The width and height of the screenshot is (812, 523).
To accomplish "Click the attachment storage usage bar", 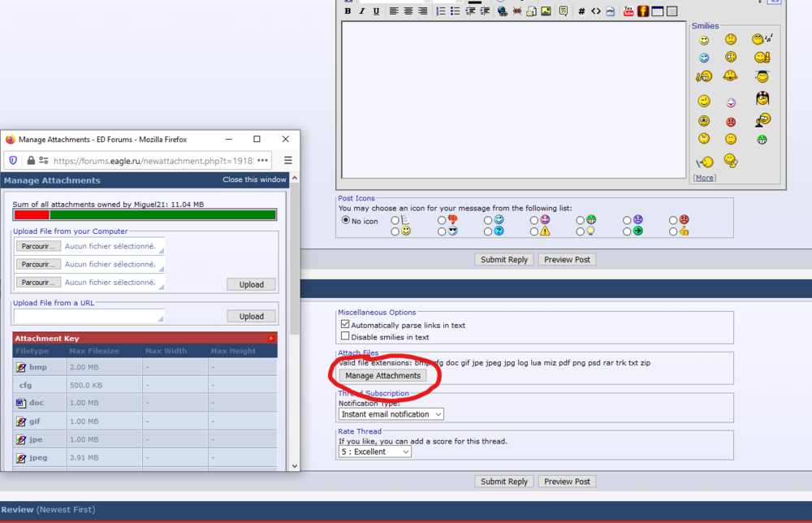I will click(x=145, y=215).
